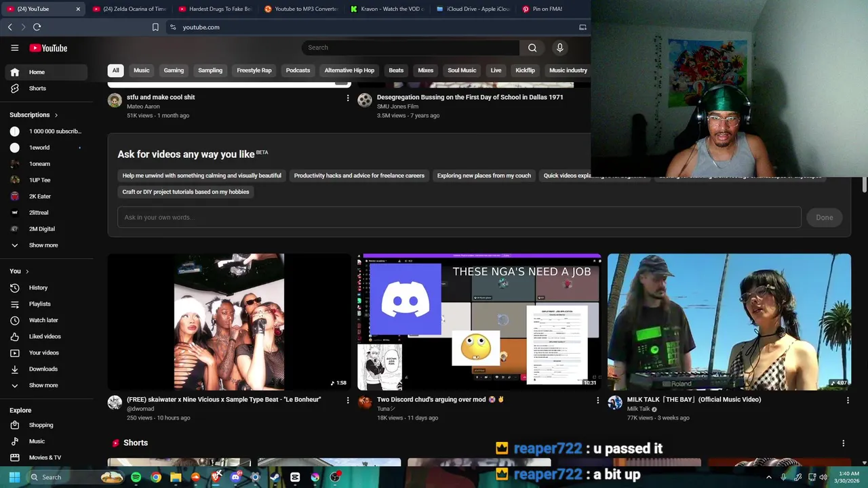Open MILK TALK THE BAY video thumbnail
This screenshot has height=488, width=868.
pos(729,322)
